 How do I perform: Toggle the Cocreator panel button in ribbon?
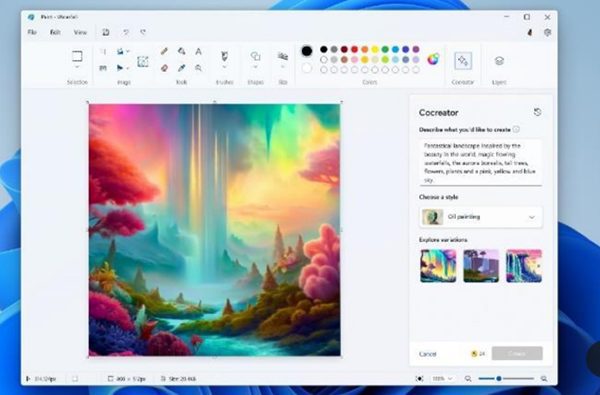pos(463,61)
